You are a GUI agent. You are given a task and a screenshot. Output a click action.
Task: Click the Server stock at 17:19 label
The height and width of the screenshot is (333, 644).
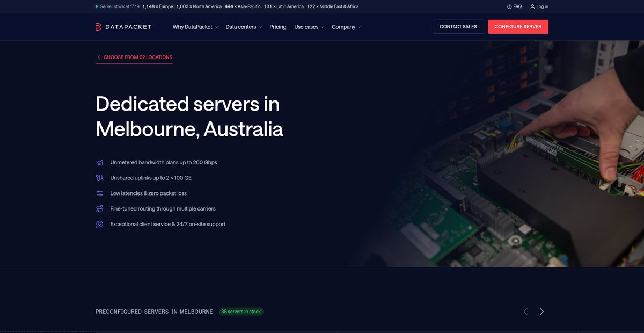[x=120, y=6]
